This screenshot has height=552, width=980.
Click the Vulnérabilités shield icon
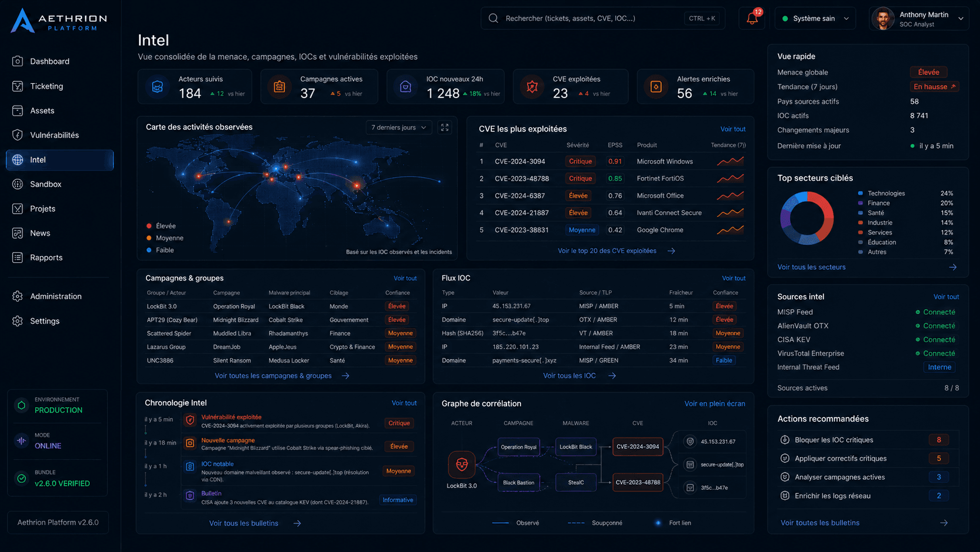click(x=18, y=135)
